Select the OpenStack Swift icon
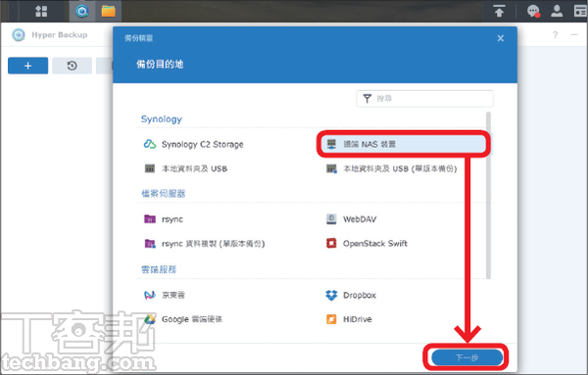 331,244
